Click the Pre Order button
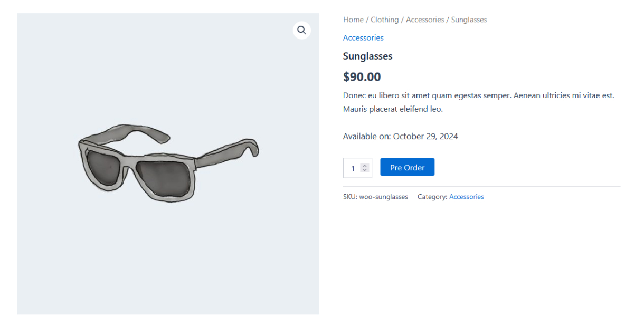Image resolution: width=644 pixels, height=327 pixels. (x=407, y=167)
